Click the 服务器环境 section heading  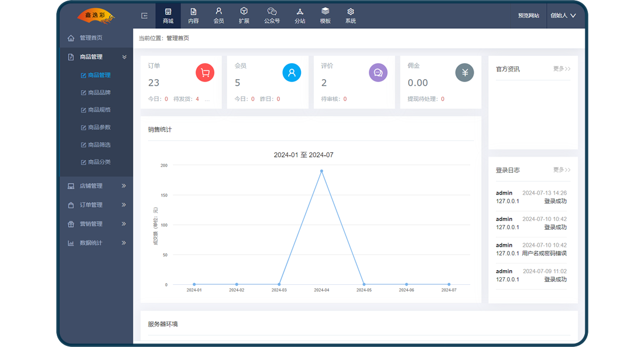click(x=163, y=324)
